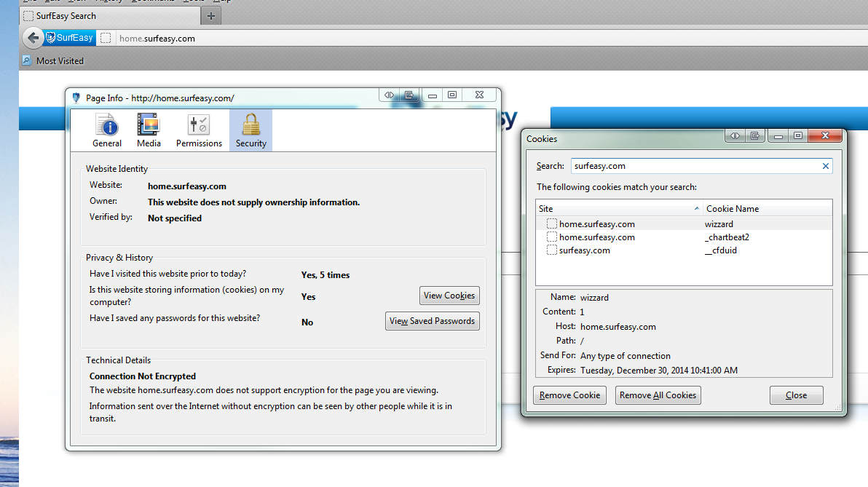
Task: Click the Name value in cookie details
Action: click(x=594, y=298)
